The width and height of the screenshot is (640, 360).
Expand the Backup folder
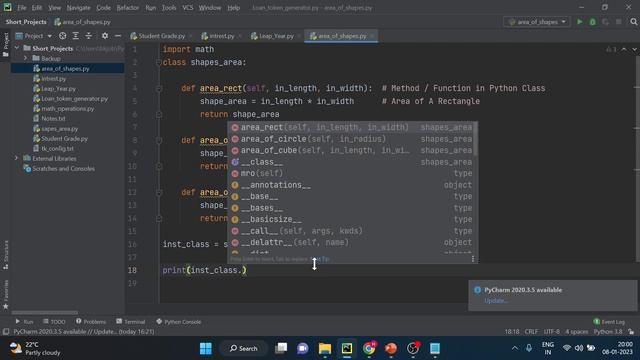[x=25, y=58]
